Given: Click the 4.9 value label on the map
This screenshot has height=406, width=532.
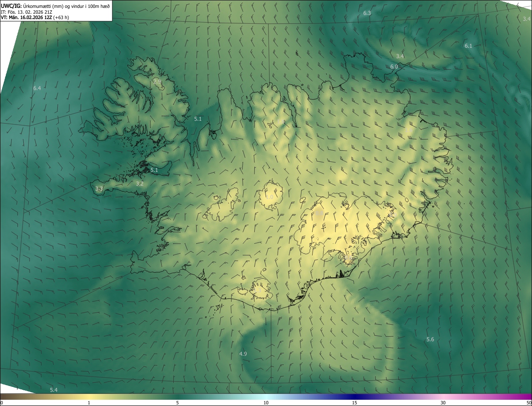Looking at the screenshot, I should pyautogui.click(x=243, y=354).
